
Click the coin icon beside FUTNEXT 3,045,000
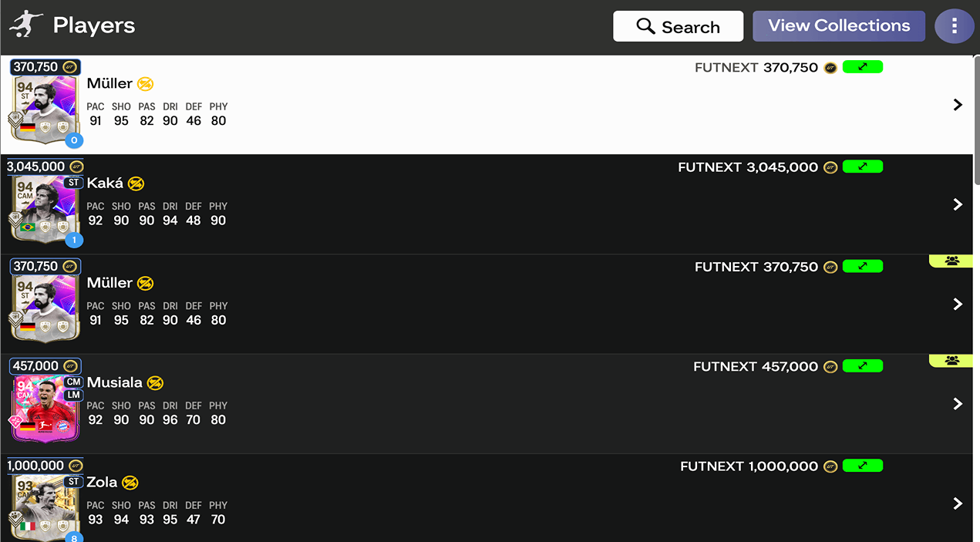(x=830, y=167)
